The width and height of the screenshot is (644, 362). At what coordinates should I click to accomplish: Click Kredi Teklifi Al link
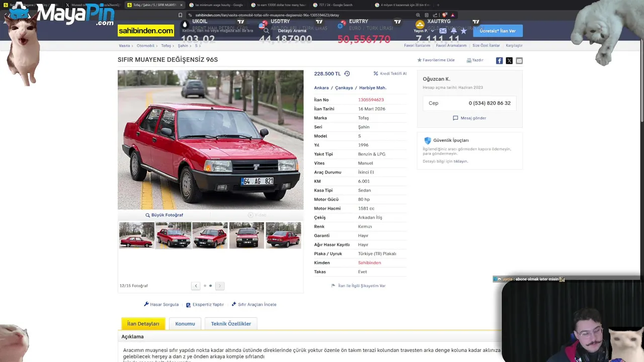(x=390, y=73)
